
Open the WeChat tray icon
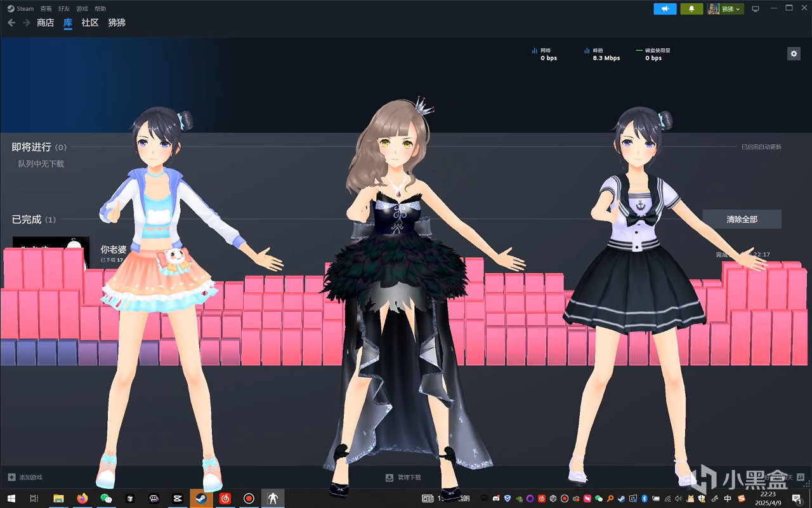click(x=598, y=498)
